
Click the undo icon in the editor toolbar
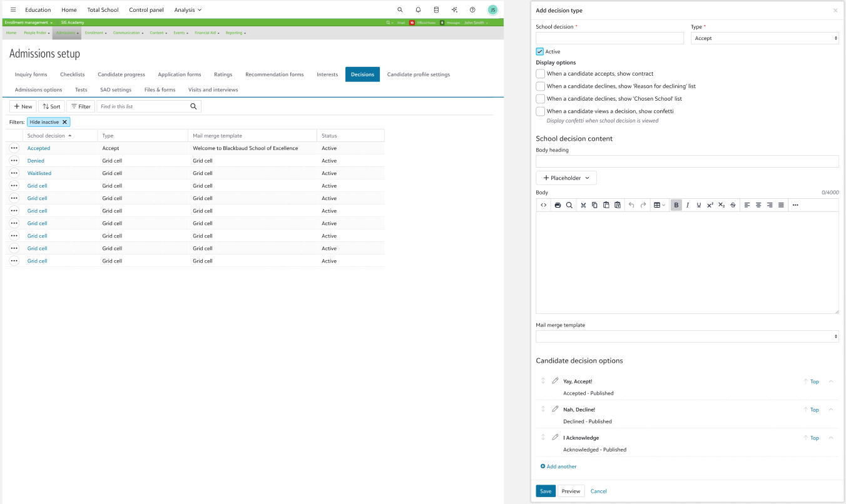[x=631, y=204]
